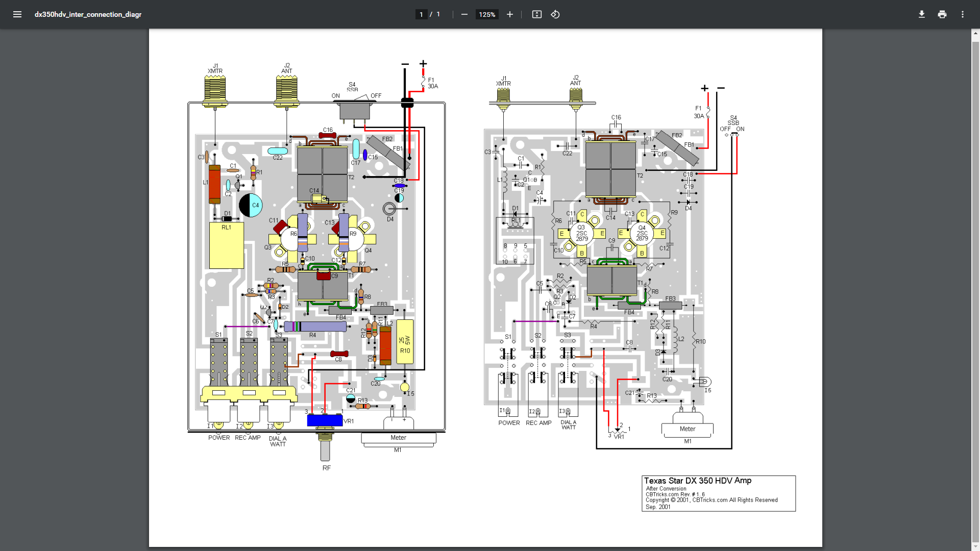The height and width of the screenshot is (551, 980).
Task: Click the vertical scrollbar thumb
Action: tap(975, 291)
